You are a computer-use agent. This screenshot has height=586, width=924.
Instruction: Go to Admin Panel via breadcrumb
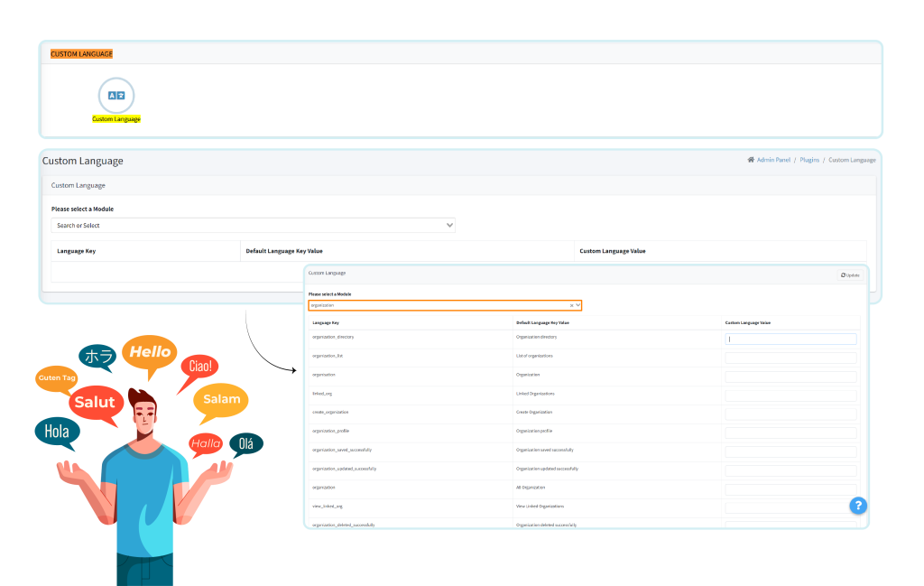pos(772,160)
